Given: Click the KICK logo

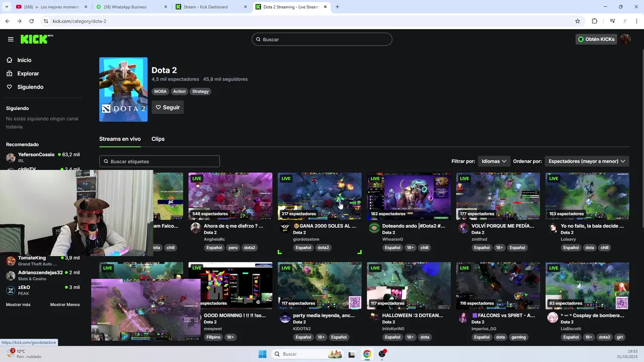Looking at the screenshot, I should [x=37, y=39].
